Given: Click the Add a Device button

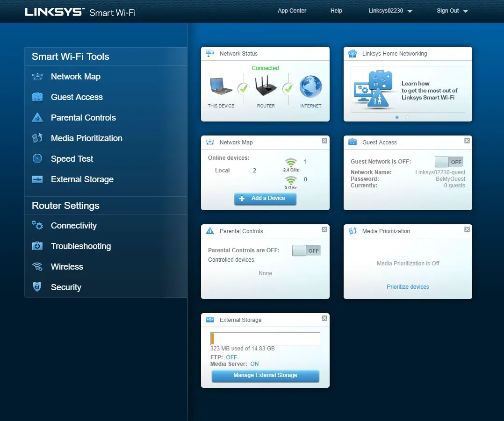Looking at the screenshot, I should pos(265,199).
